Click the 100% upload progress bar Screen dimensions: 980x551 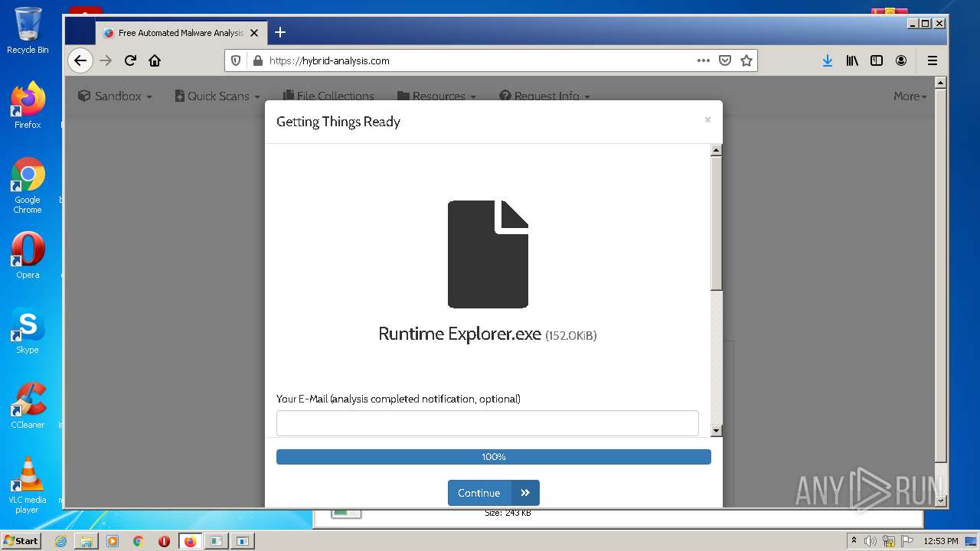493,457
